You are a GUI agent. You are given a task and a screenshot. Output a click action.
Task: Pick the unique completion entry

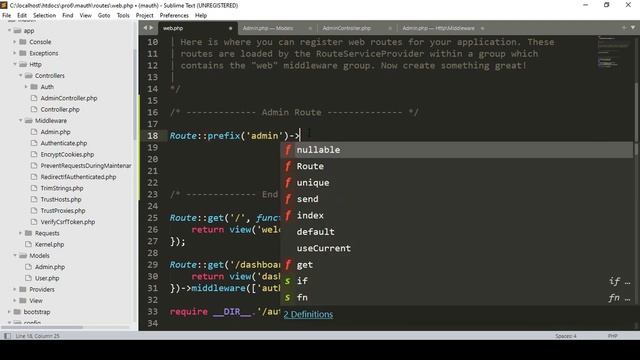click(456, 182)
